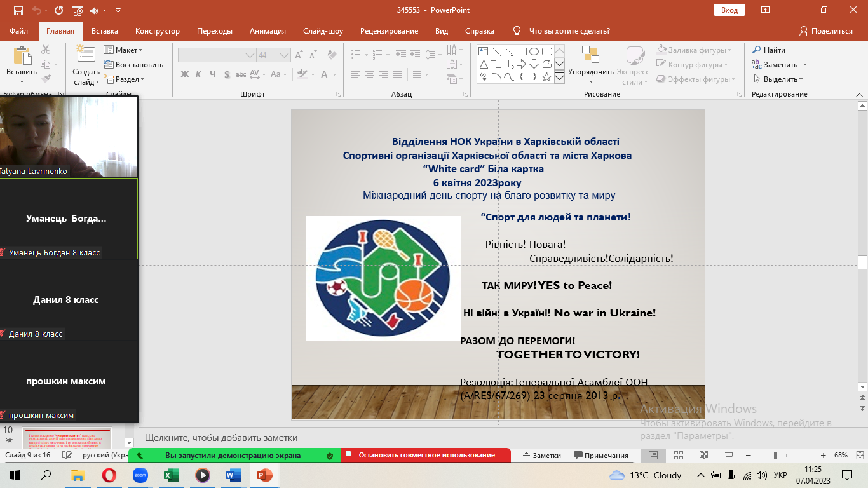Click the Поделиться share button
Image resolution: width=868 pixels, height=488 pixels.
(x=826, y=31)
